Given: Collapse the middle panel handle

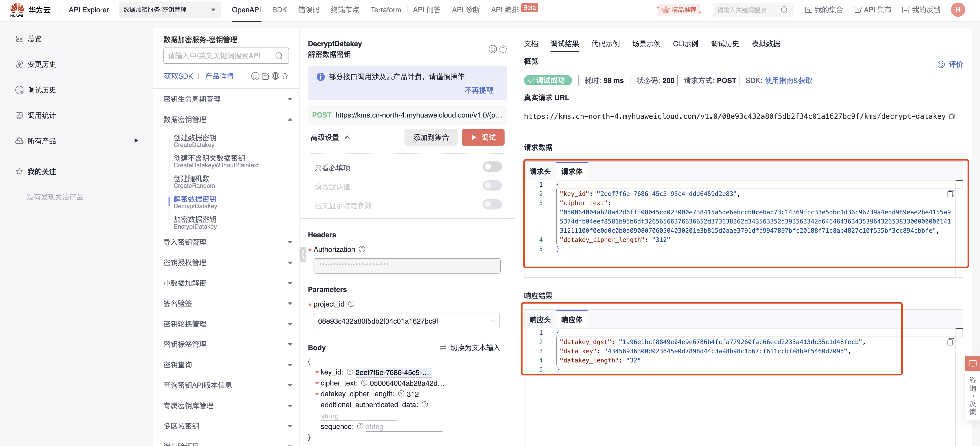Looking at the screenshot, I should coord(303,254).
